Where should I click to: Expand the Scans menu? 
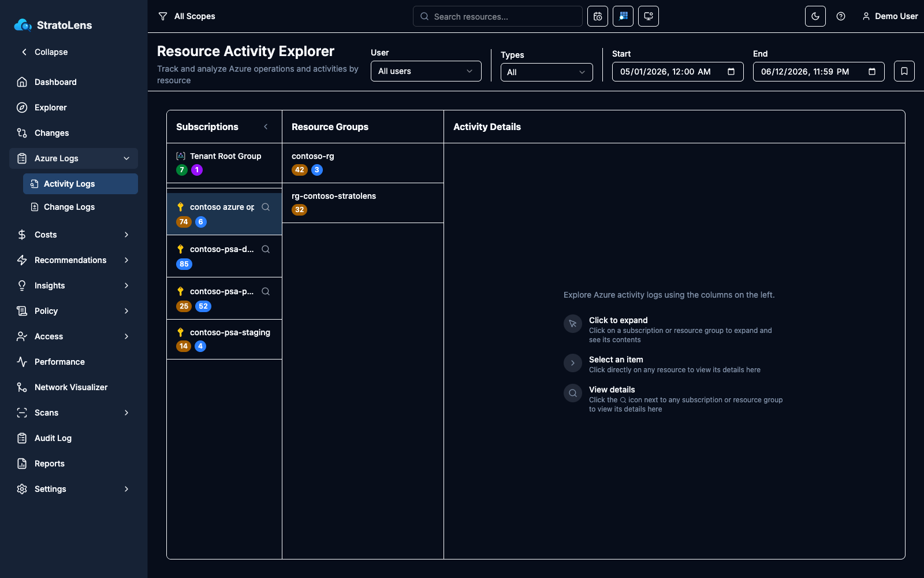coord(73,413)
